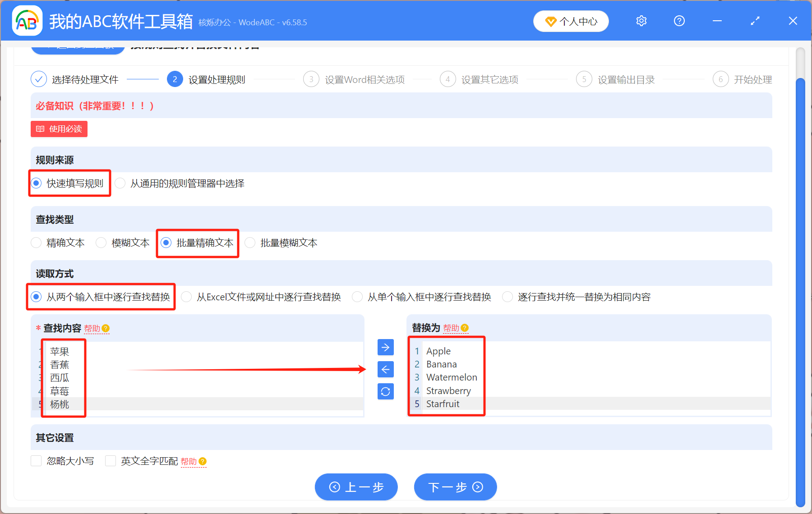
Task: Click the refresh swap icon between lists
Action: point(385,391)
